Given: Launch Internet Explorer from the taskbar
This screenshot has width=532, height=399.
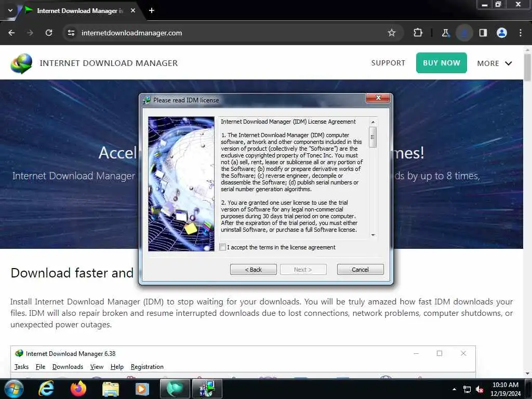Looking at the screenshot, I should (x=46, y=389).
